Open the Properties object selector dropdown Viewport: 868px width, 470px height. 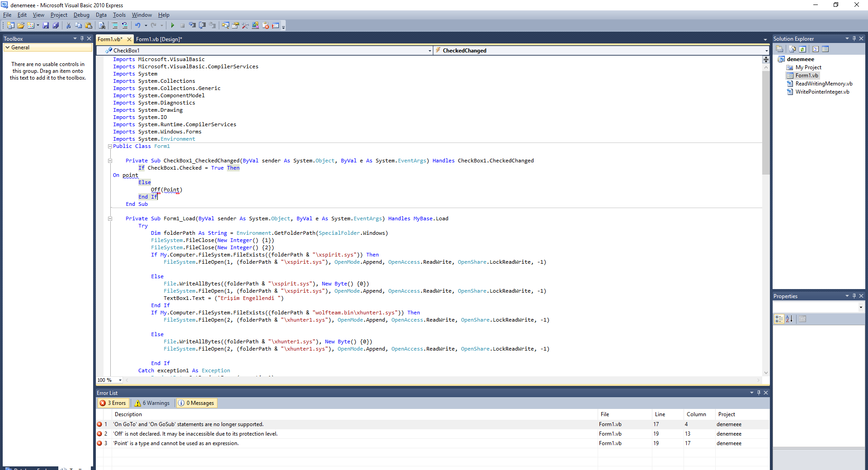(861, 307)
